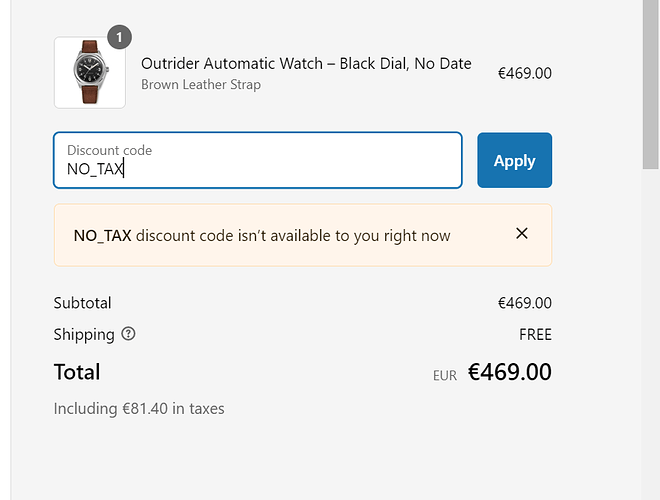Click the EUR currency indicator
This screenshot has height=500, width=660.
[444, 375]
